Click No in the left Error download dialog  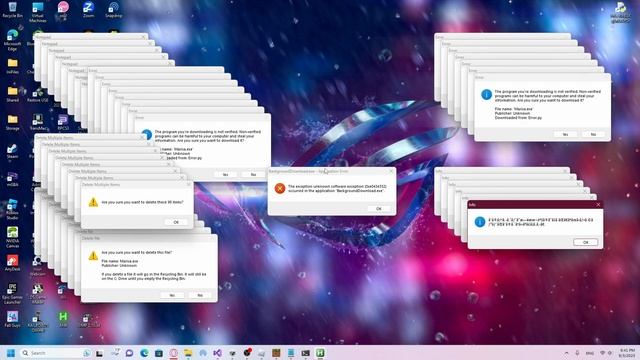[253, 175]
